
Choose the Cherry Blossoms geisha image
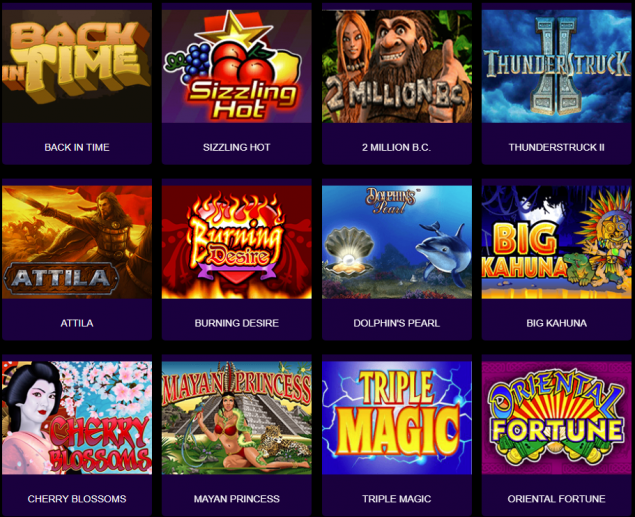point(77,418)
